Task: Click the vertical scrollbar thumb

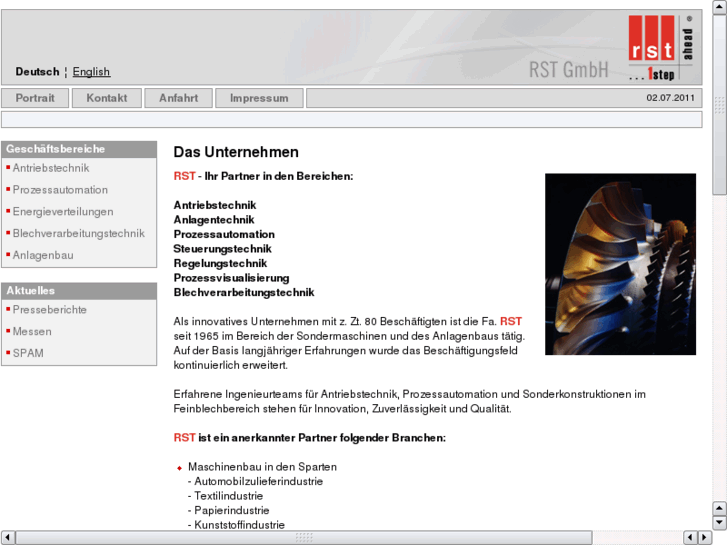Action: click(x=719, y=105)
